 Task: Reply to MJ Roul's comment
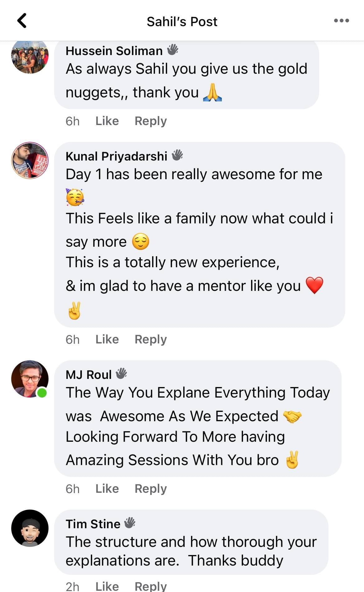(151, 489)
